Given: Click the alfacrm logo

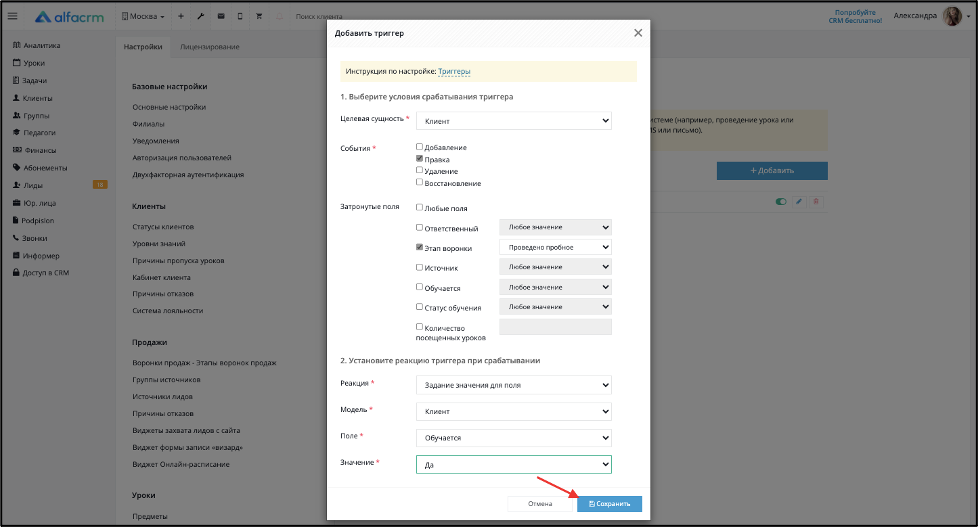Looking at the screenshot, I should tap(69, 17).
